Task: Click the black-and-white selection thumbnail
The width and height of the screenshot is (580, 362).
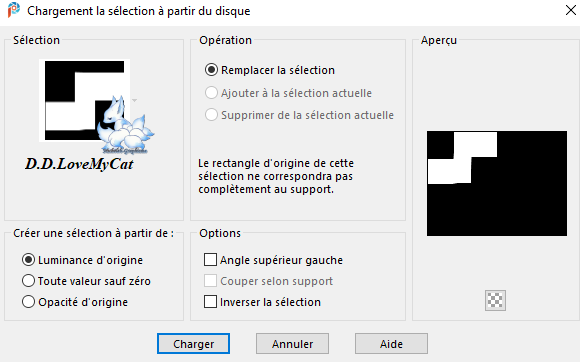Action: click(x=84, y=100)
